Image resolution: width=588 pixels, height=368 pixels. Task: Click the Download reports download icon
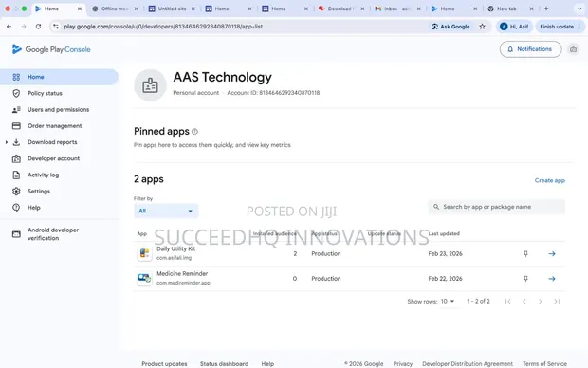pos(16,142)
